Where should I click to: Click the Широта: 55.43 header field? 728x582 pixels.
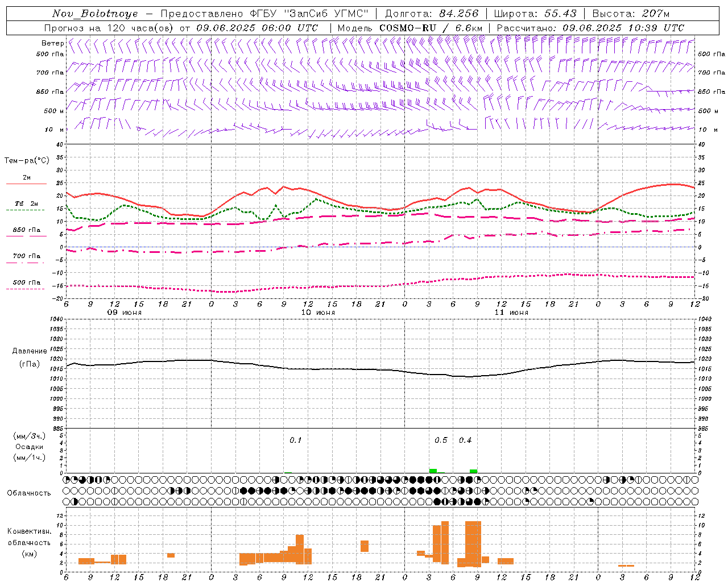535,14
